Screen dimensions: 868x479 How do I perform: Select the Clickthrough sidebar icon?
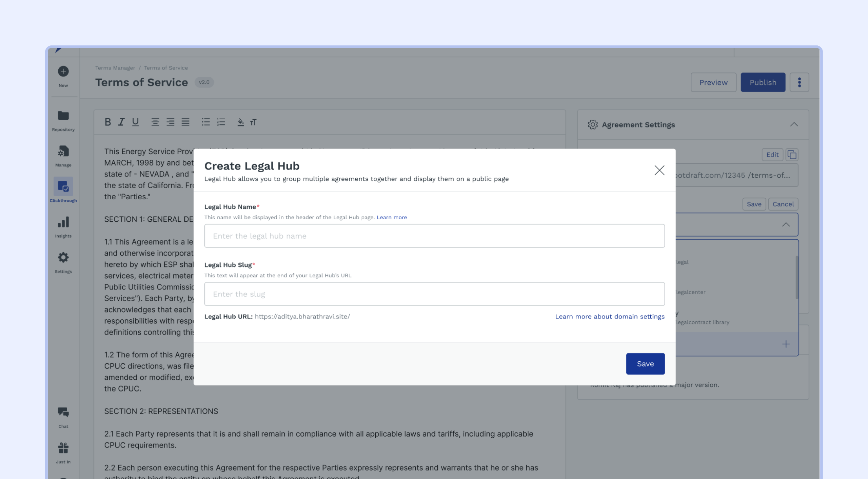click(x=63, y=186)
